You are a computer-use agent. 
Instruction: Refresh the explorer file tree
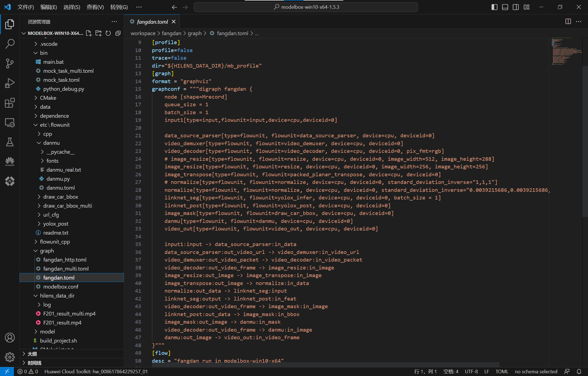point(108,33)
